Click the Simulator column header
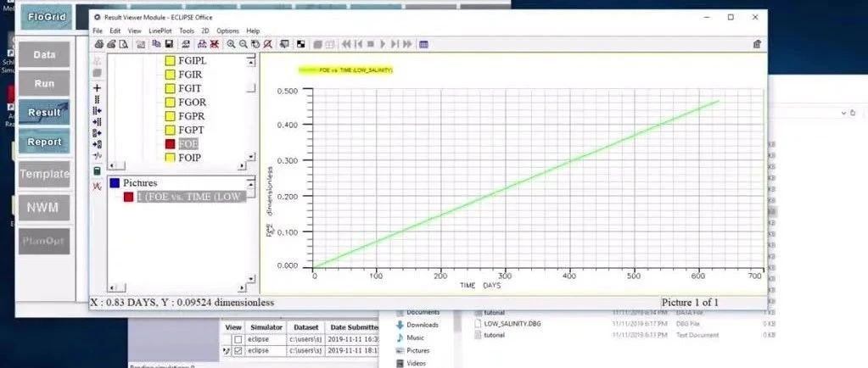 point(266,327)
